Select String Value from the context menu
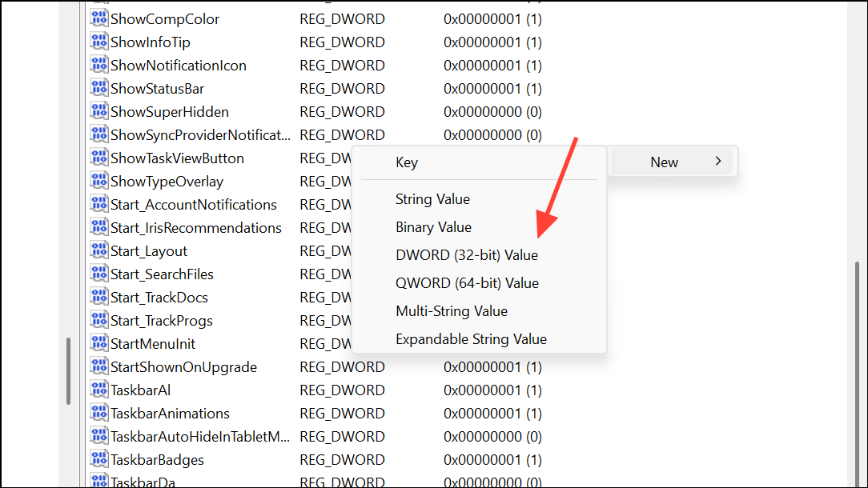This screenshot has height=488, width=868. point(432,198)
